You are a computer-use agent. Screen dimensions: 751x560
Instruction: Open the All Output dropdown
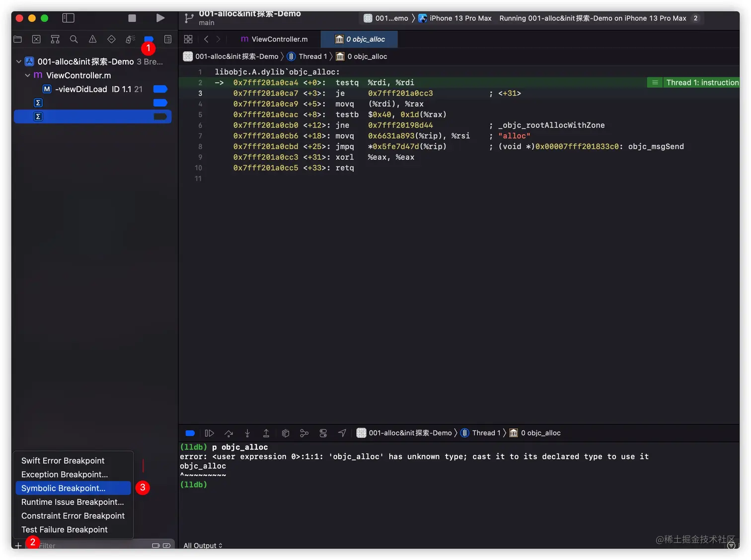203,546
